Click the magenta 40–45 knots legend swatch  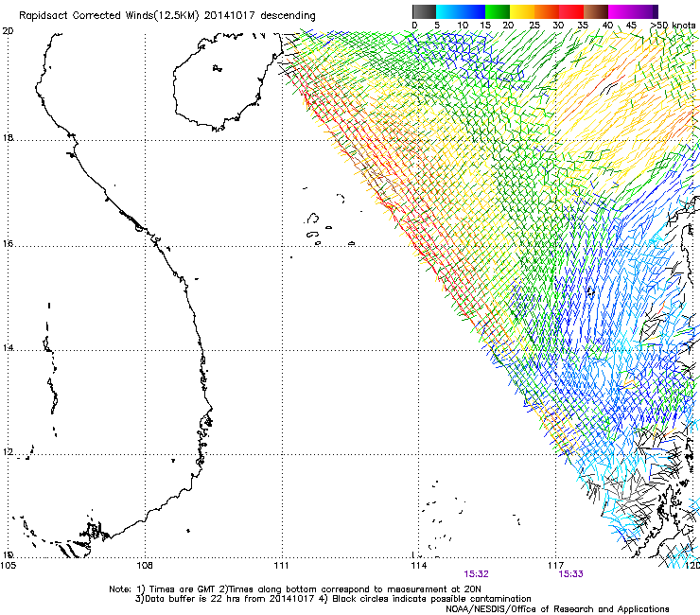[x=621, y=11]
